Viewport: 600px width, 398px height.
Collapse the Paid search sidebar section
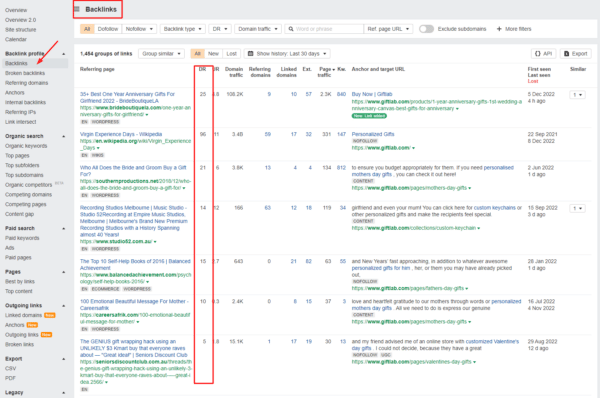pyautogui.click(x=64, y=228)
